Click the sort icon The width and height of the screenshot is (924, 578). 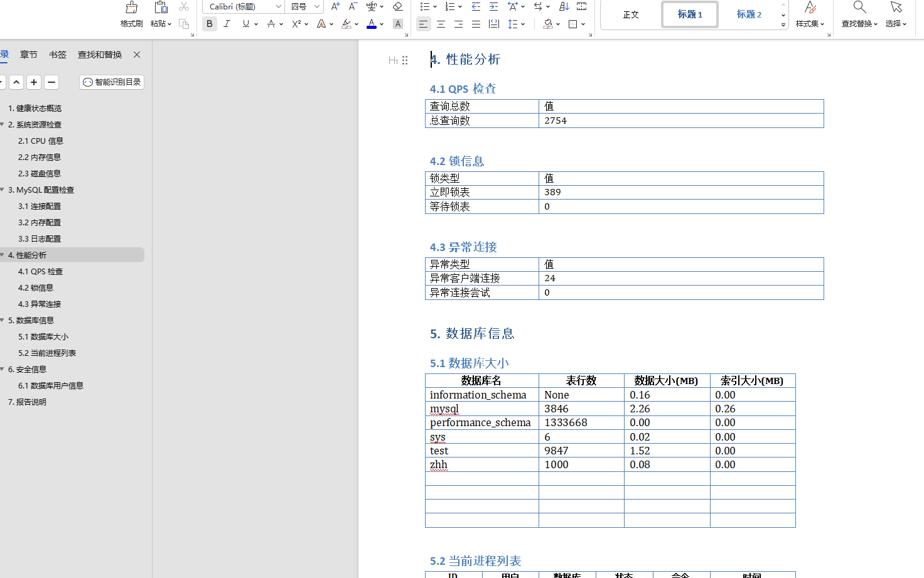(564, 6)
